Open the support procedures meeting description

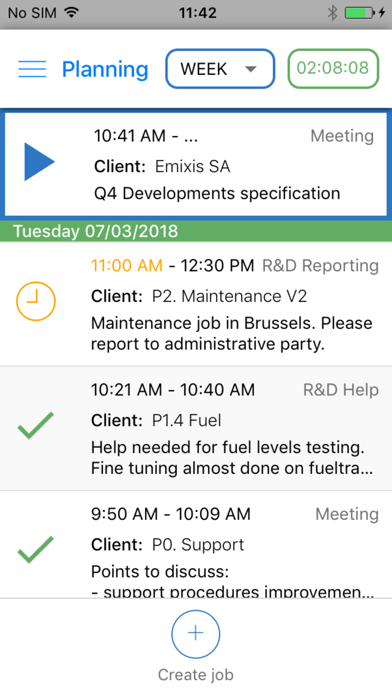point(233,582)
